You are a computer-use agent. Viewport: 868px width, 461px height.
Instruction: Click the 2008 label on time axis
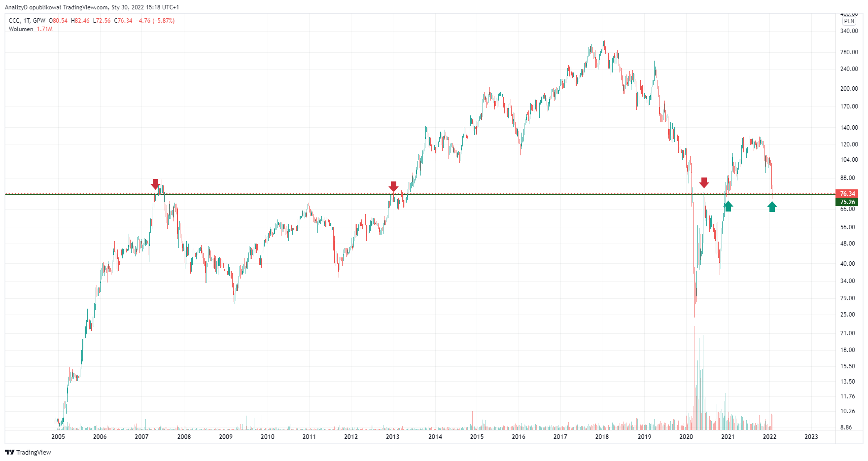coord(184,437)
